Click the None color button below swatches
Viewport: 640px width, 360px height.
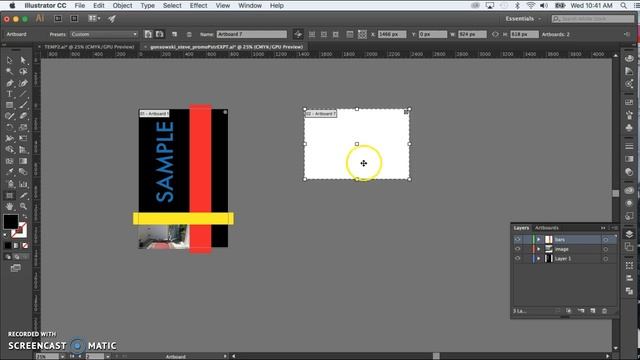[x=25, y=245]
